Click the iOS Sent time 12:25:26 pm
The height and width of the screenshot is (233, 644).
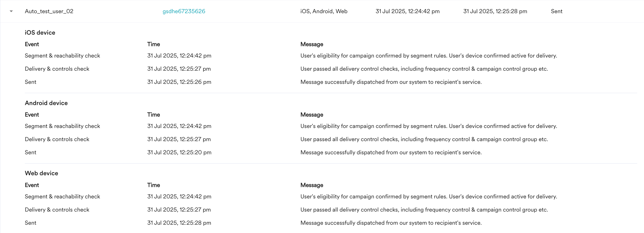coord(179,82)
